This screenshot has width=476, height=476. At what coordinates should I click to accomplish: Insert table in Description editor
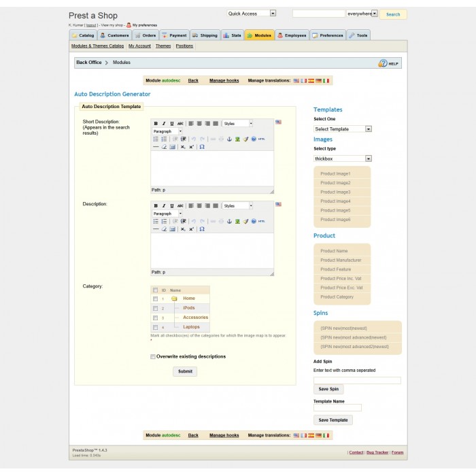click(x=173, y=229)
